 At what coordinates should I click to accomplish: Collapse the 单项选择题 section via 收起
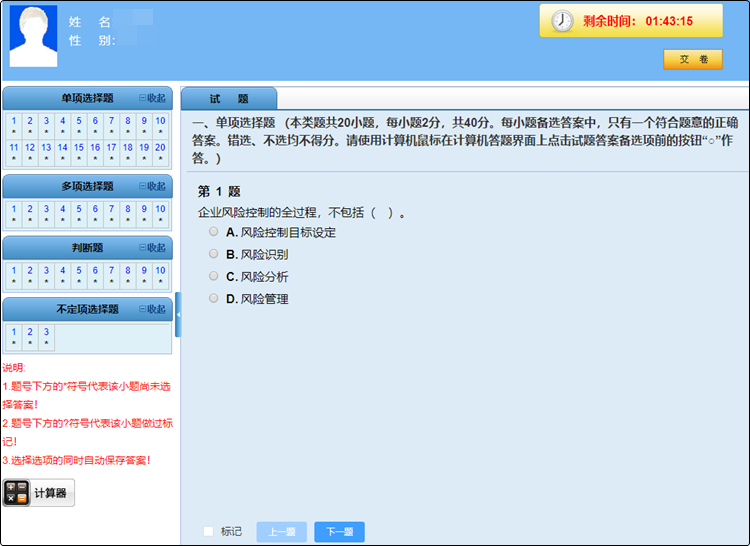153,98
